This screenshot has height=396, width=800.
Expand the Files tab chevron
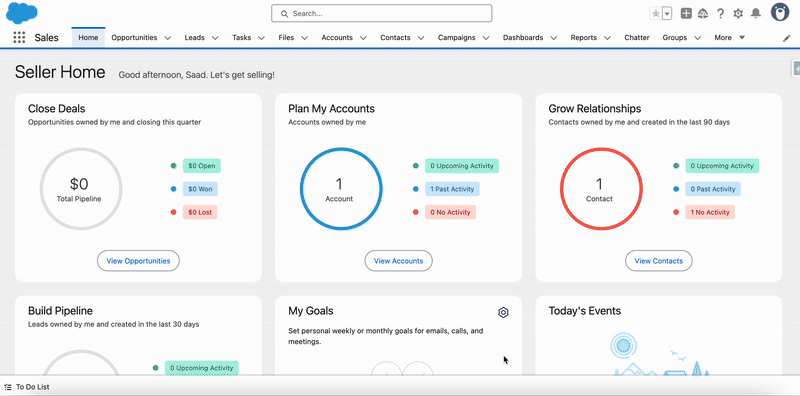point(305,38)
